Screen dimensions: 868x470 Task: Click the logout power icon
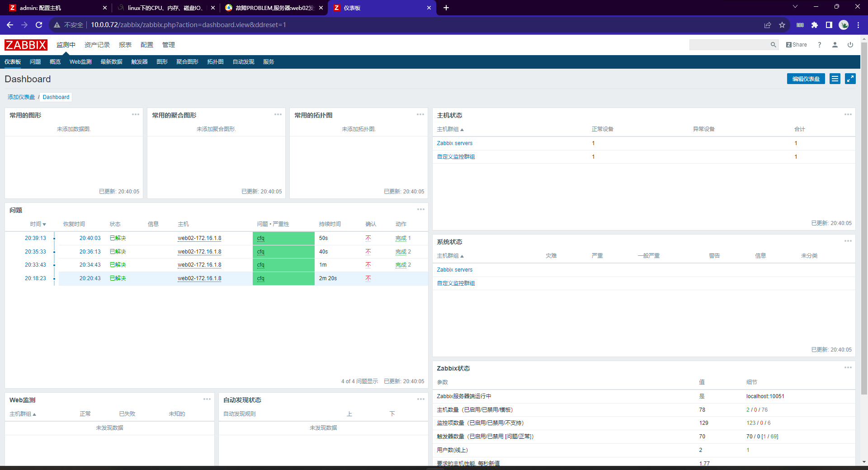pos(850,45)
